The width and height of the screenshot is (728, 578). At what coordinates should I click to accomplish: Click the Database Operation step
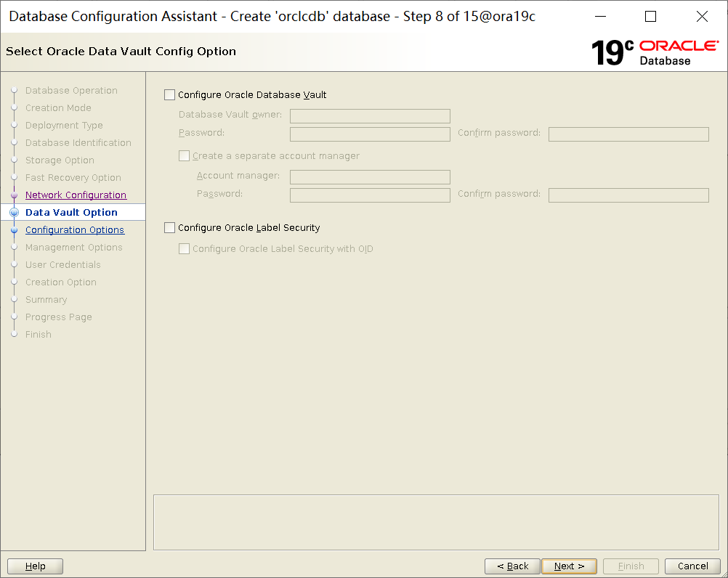click(71, 91)
